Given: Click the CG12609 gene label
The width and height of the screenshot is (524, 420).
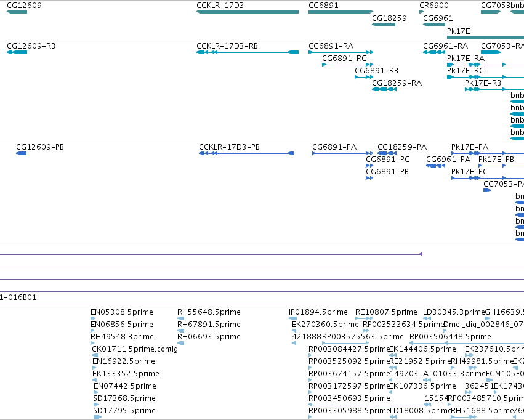Looking at the screenshot, I should (24, 6).
